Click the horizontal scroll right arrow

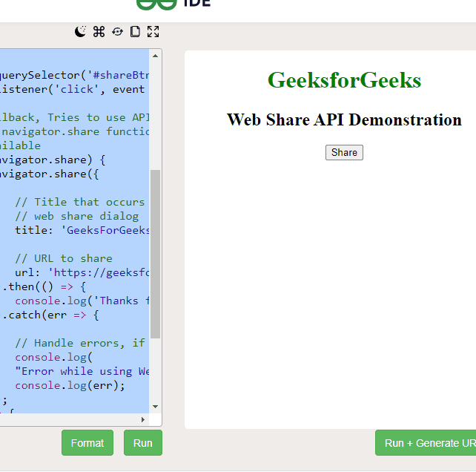pyautogui.click(x=143, y=420)
